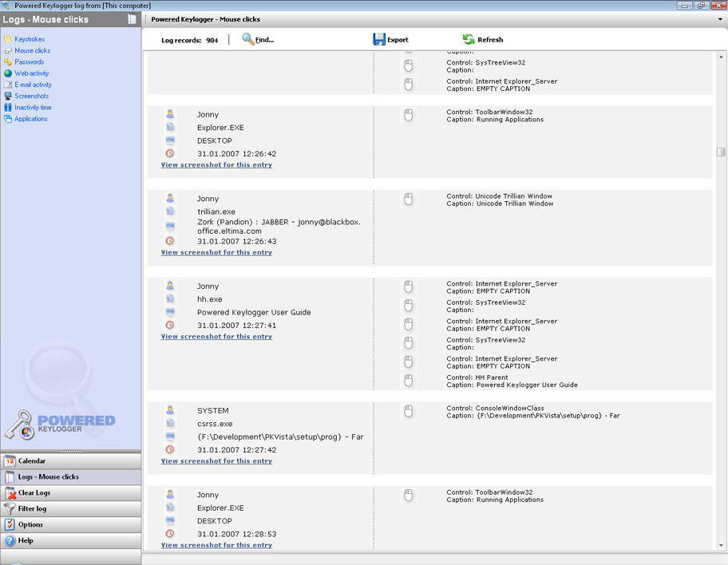Click the Passwords key icon
728x565 pixels.
click(8, 61)
